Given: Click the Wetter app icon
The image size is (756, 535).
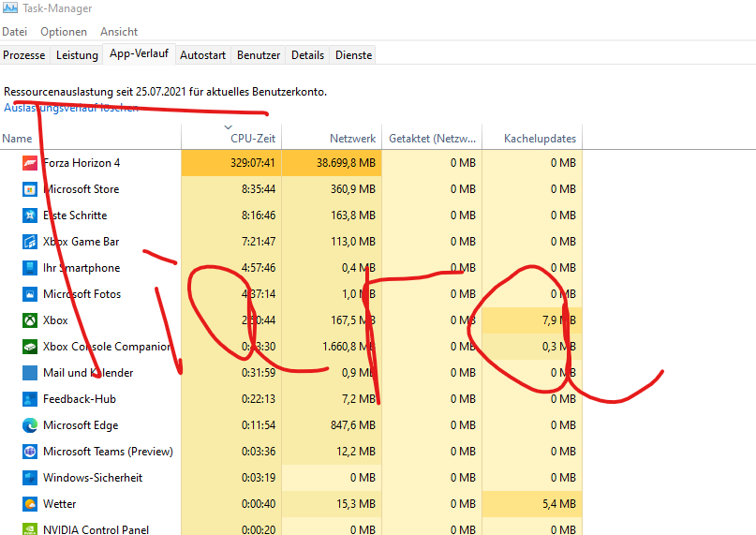Looking at the screenshot, I should [x=30, y=504].
